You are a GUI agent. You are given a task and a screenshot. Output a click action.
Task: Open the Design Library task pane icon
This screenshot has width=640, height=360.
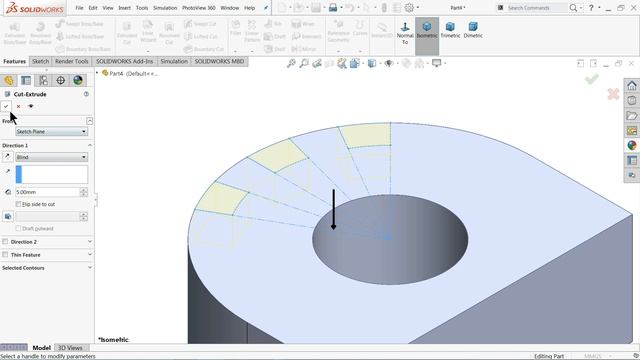(x=632, y=100)
